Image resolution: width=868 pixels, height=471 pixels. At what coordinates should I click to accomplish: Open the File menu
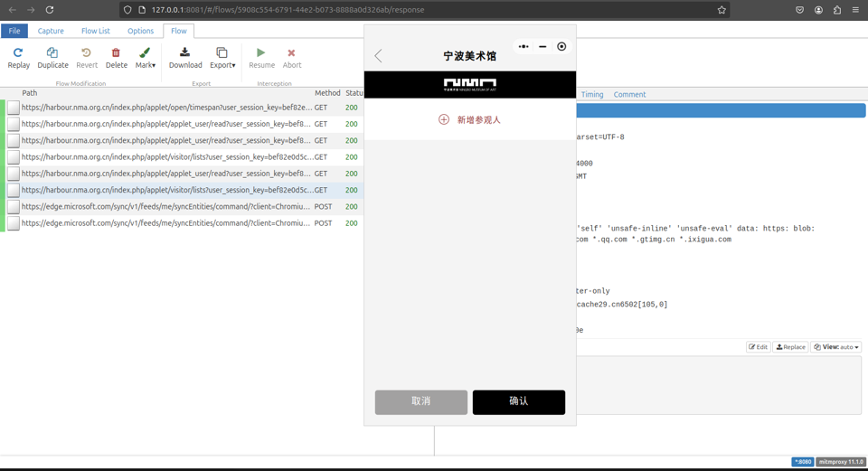point(14,31)
